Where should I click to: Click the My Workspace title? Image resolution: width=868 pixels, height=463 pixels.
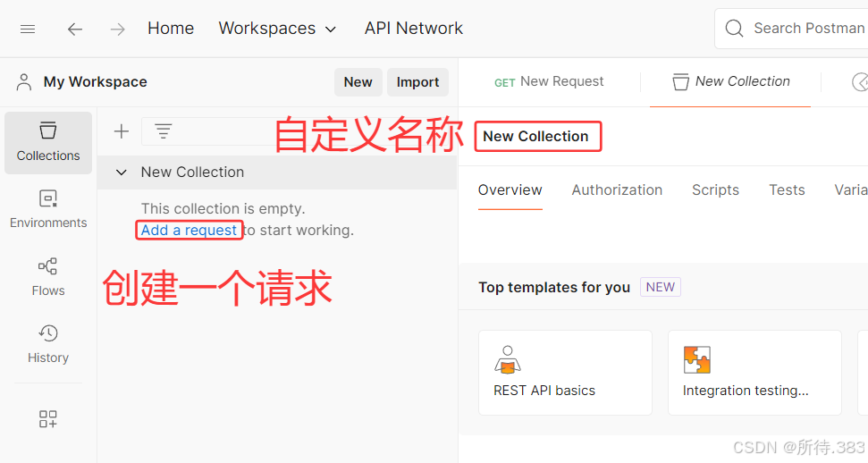click(x=96, y=82)
